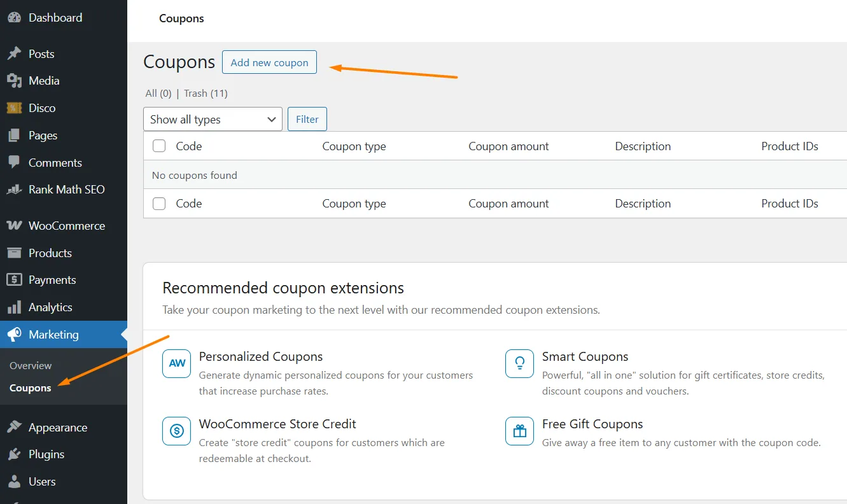Open Marketing Overview submenu
The width and height of the screenshot is (847, 504).
pyautogui.click(x=31, y=366)
